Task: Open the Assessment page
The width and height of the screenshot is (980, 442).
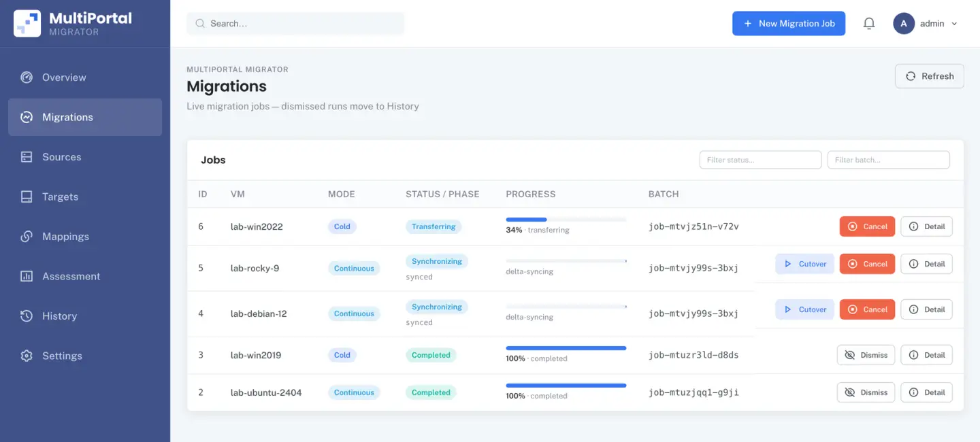Action: point(85,276)
